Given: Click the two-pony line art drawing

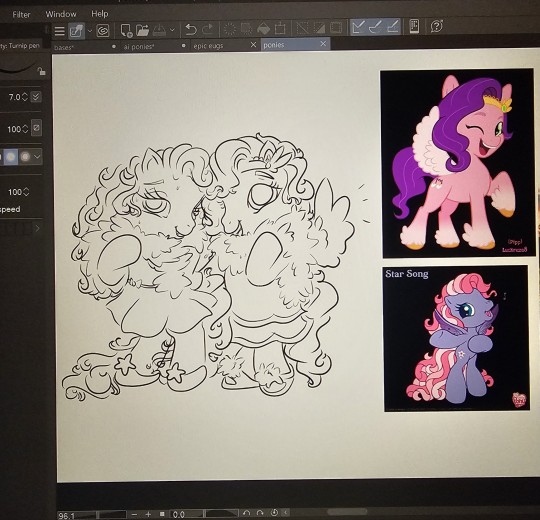Looking at the screenshot, I should click(215, 267).
